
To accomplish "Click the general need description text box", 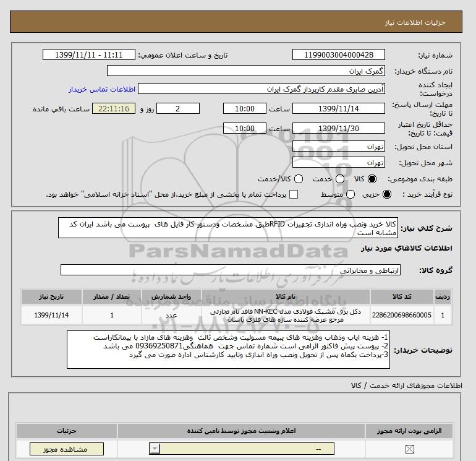I will point(228,228).
